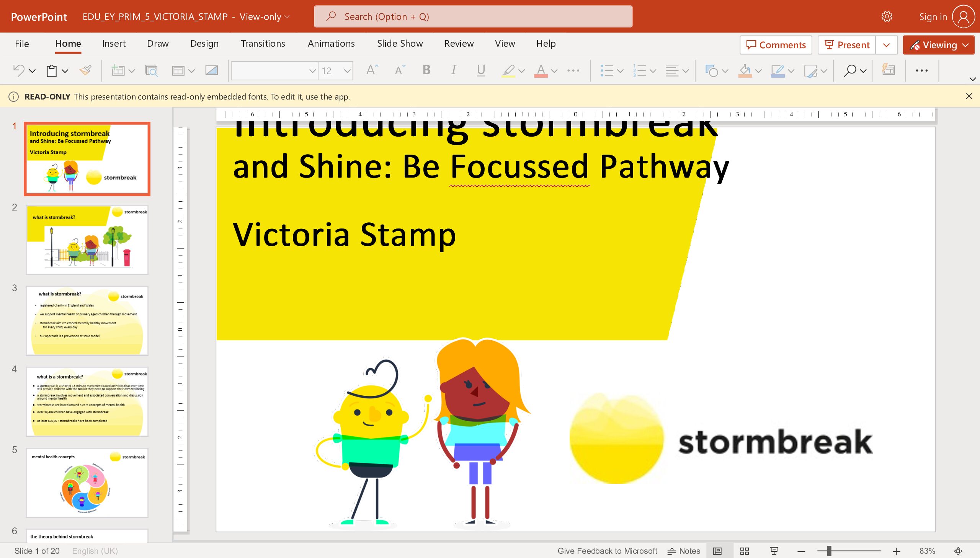The width and height of the screenshot is (980, 558).
Task: Click the English (UK) language indicator
Action: point(95,551)
